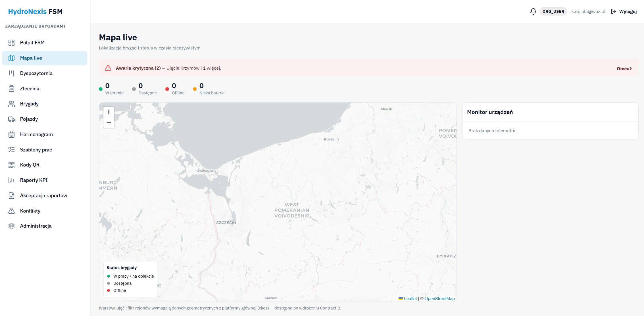
Task: Click the Konflikty warning triangle icon
Action: 11,211
